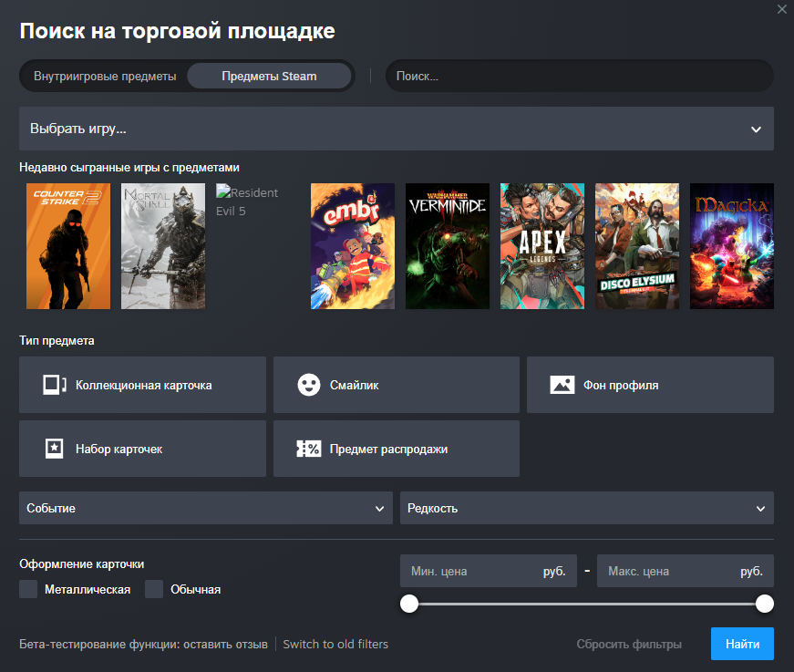Click the Поиск search field
This screenshot has height=672, width=794.
click(579, 76)
